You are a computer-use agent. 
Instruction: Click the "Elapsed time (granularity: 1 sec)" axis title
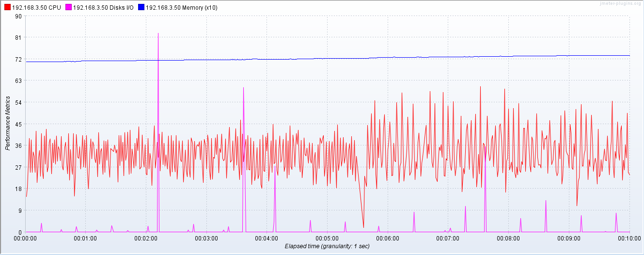(327, 246)
